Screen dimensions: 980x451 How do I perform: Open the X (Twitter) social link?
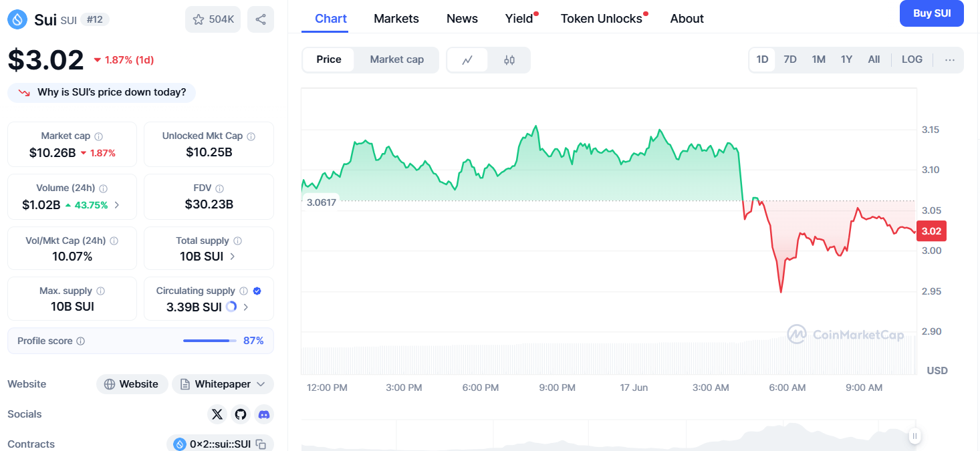click(217, 414)
